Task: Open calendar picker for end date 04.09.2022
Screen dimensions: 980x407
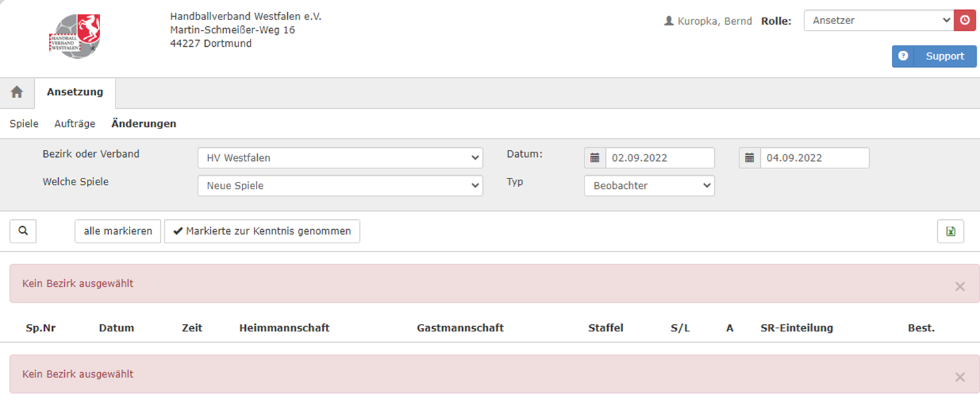Action: 750,158
